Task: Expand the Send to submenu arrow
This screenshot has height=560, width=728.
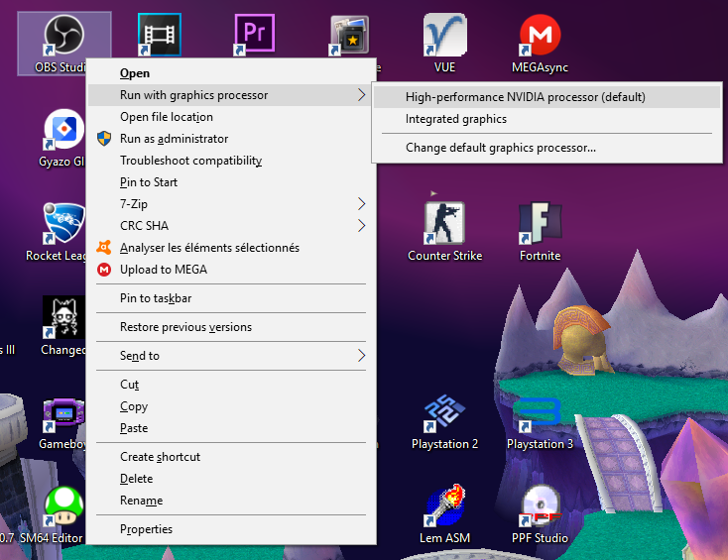Action: pos(362,356)
